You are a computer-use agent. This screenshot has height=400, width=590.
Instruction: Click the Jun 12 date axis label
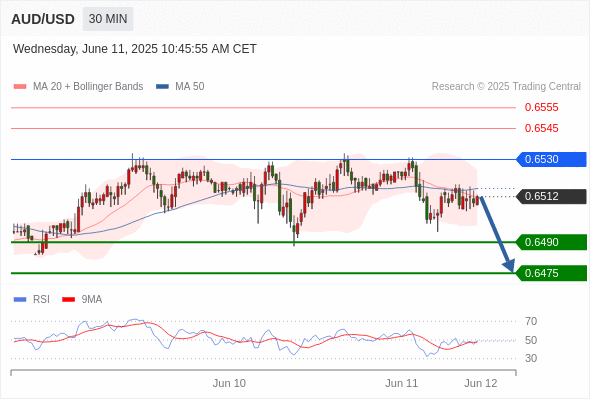481,383
